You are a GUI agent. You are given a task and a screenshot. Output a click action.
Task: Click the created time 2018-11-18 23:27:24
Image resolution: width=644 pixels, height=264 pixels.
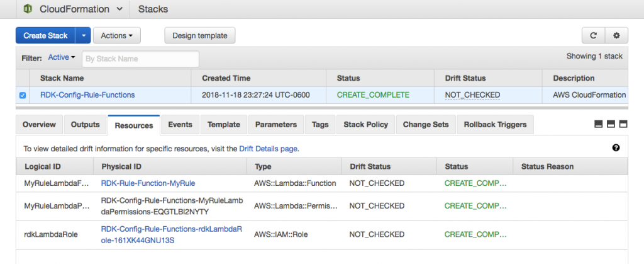click(x=256, y=95)
